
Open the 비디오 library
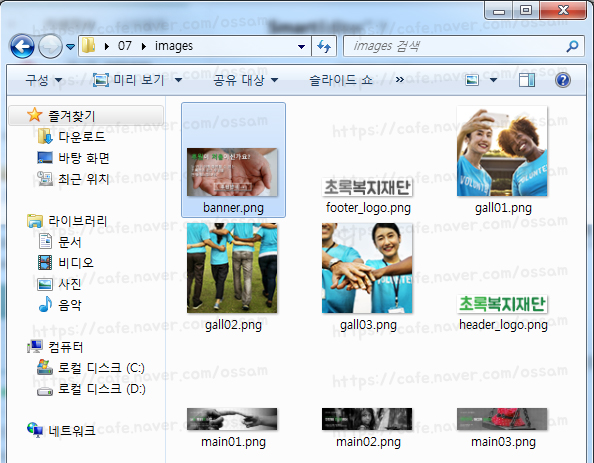pos(76,263)
